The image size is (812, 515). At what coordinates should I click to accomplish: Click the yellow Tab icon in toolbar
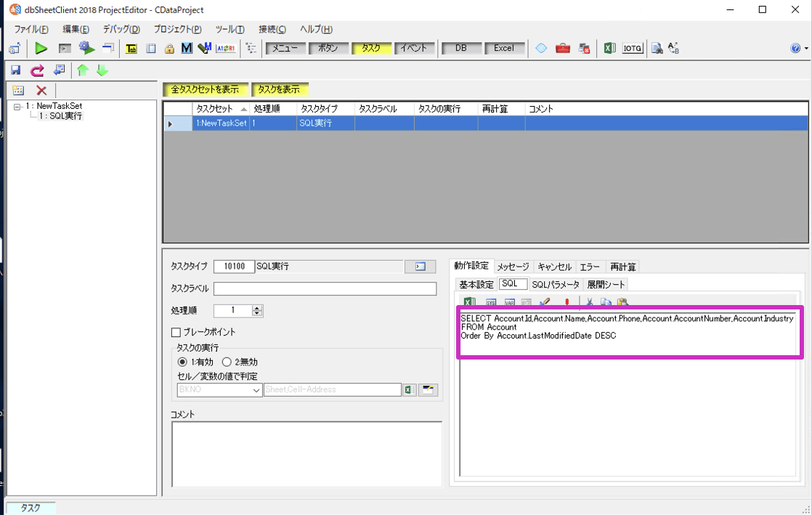(131, 49)
